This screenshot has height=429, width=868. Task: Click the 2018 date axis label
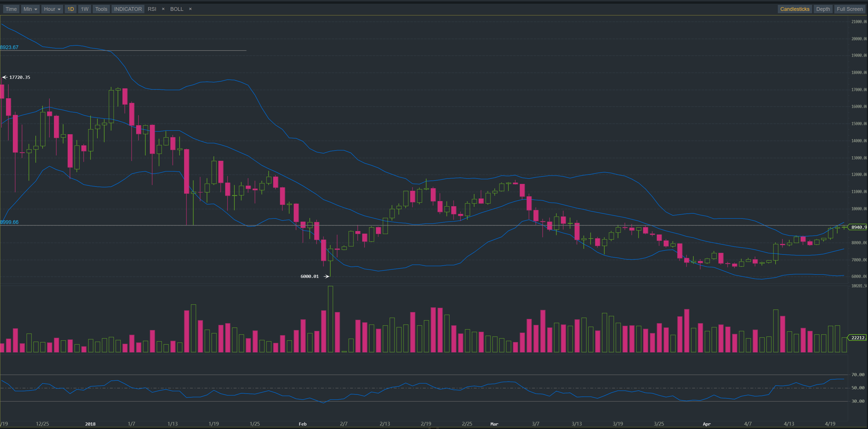click(x=90, y=424)
